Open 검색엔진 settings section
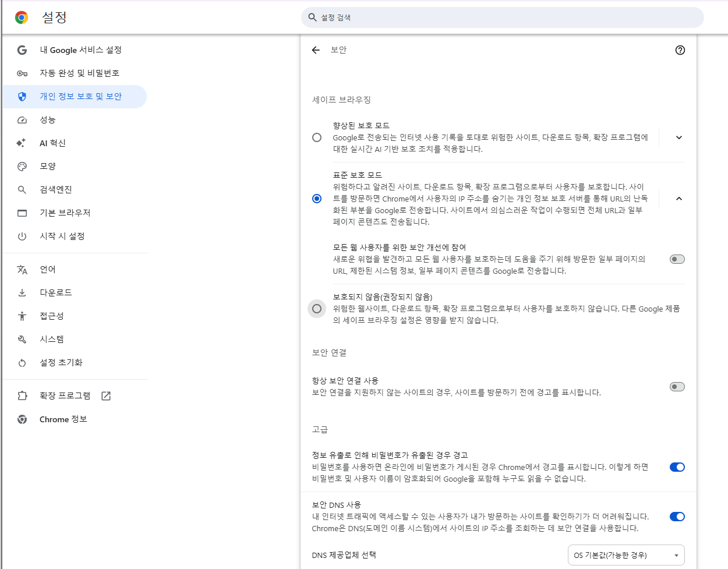The width and height of the screenshot is (728, 569). coord(75,190)
